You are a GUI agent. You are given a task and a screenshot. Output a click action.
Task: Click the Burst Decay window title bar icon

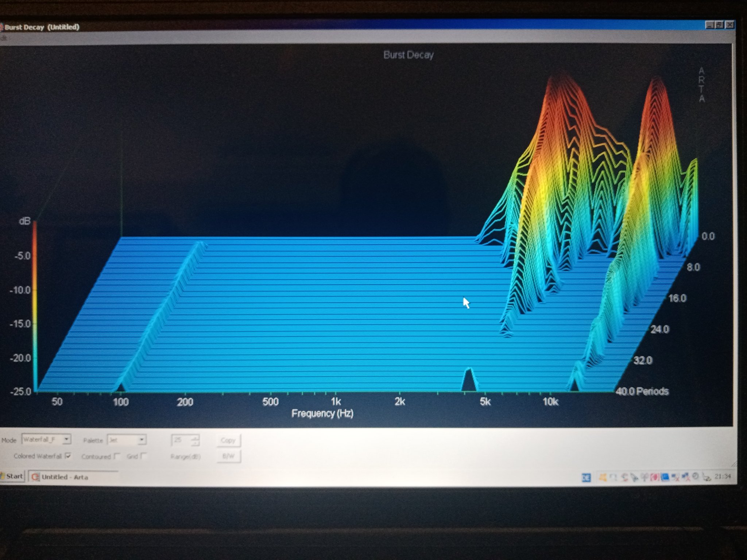tap(1, 27)
